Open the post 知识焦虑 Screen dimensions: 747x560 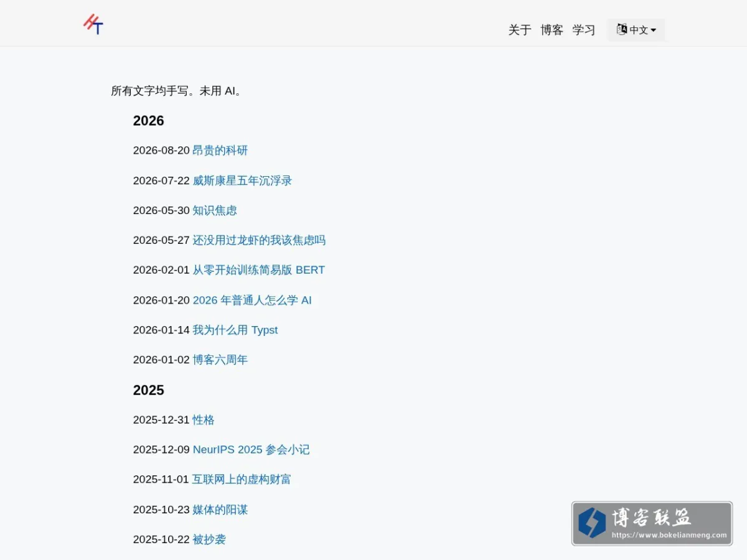coord(215,210)
